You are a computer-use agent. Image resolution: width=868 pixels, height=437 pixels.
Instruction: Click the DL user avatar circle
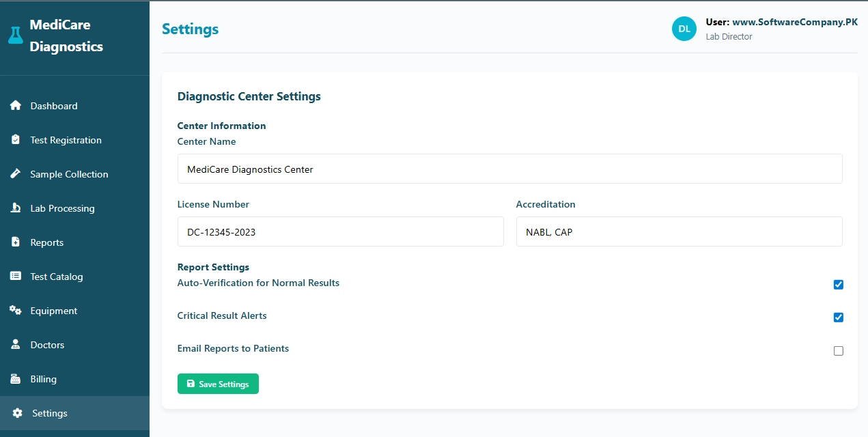pos(684,29)
